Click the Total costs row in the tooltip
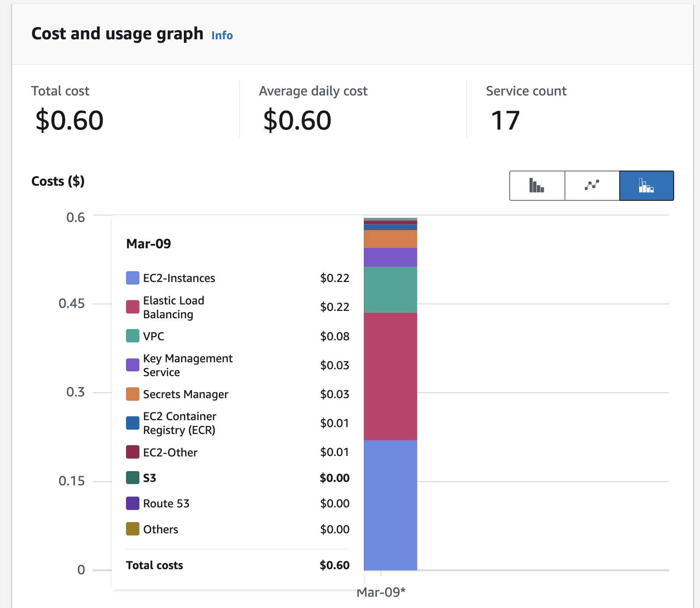This screenshot has width=700, height=608. coord(237,565)
